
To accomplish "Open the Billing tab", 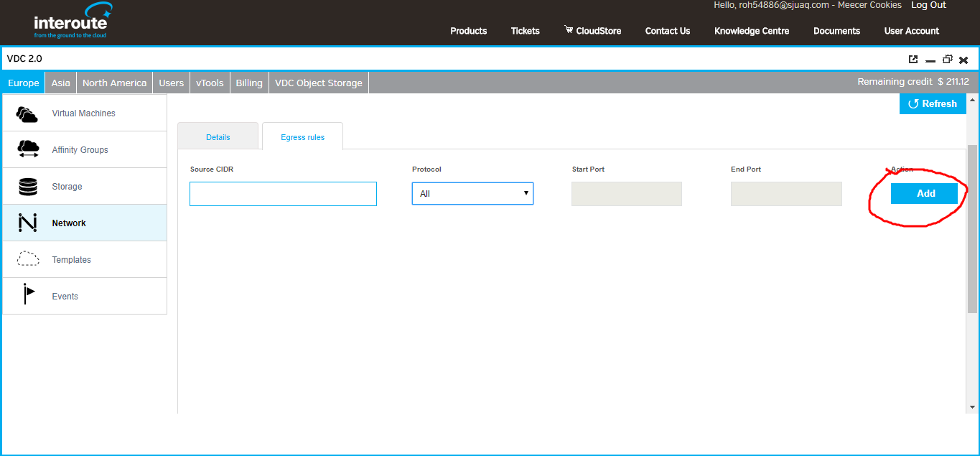I will [249, 83].
